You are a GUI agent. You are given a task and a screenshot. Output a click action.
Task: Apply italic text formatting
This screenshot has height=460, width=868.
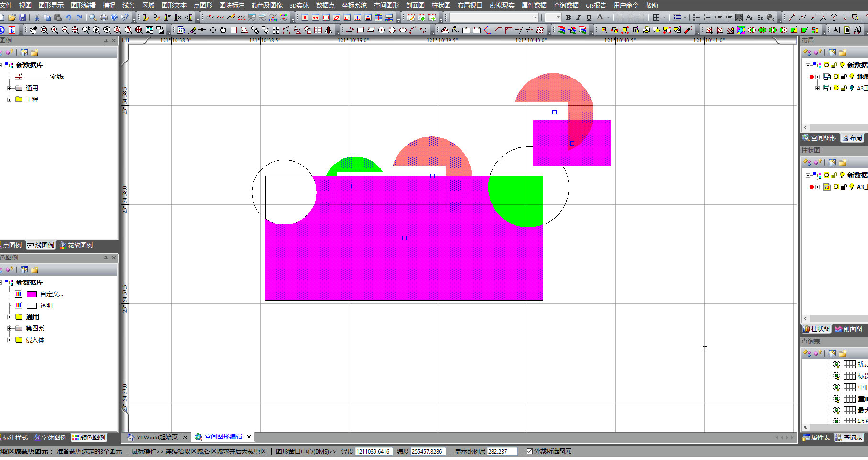click(x=578, y=17)
